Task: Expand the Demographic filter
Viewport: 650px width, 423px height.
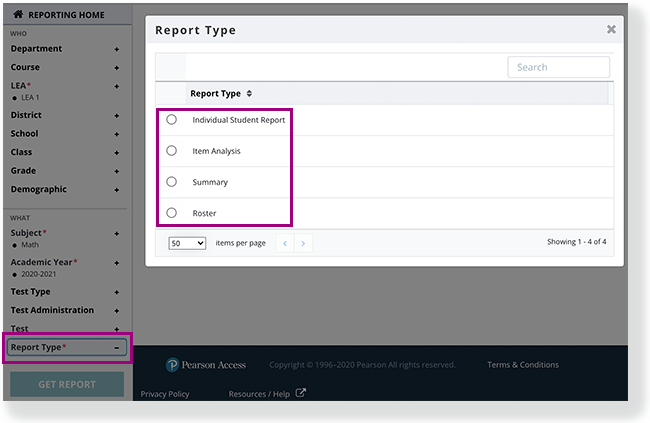Action: click(116, 190)
